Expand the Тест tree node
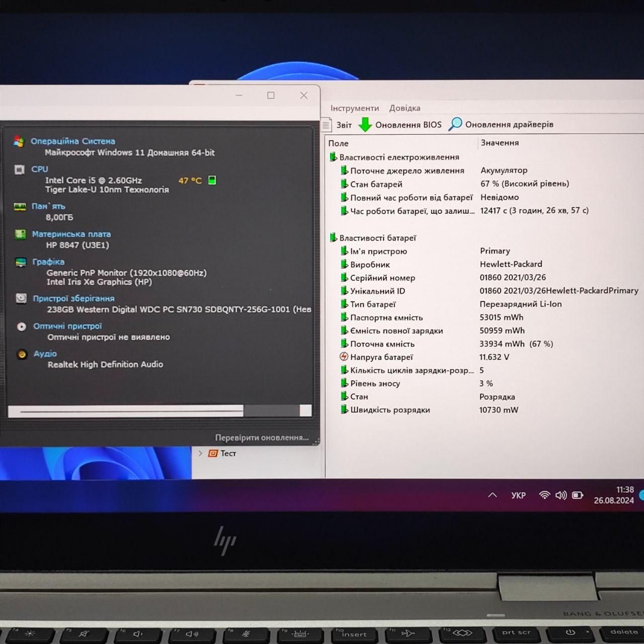 pyautogui.click(x=200, y=453)
